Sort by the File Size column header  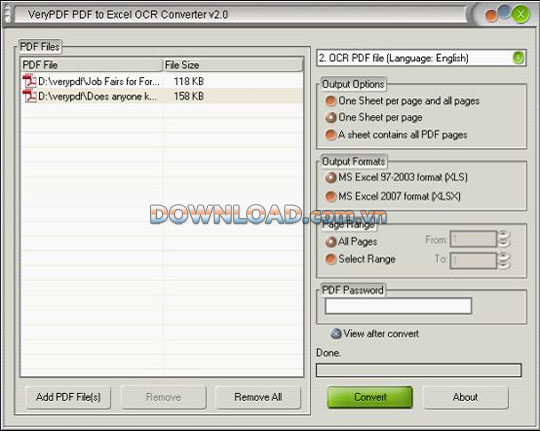(x=233, y=65)
